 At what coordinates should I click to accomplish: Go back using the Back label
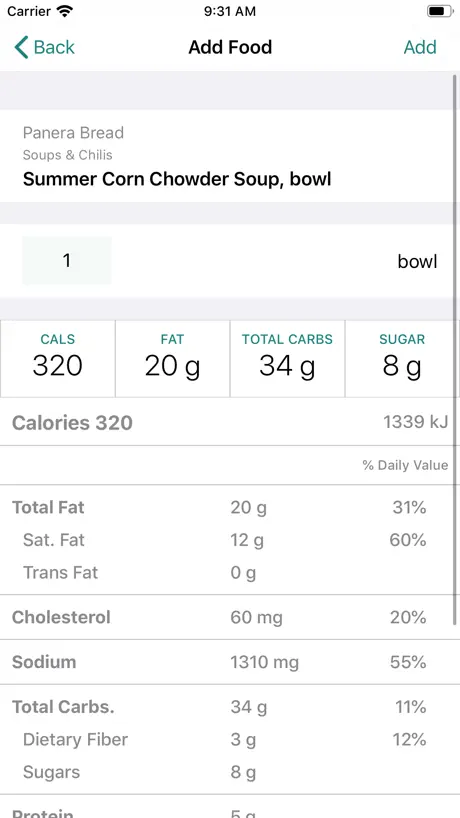[54, 47]
